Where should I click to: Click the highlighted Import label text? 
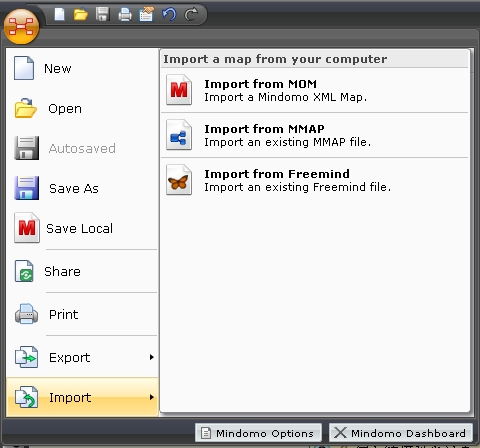click(70, 397)
